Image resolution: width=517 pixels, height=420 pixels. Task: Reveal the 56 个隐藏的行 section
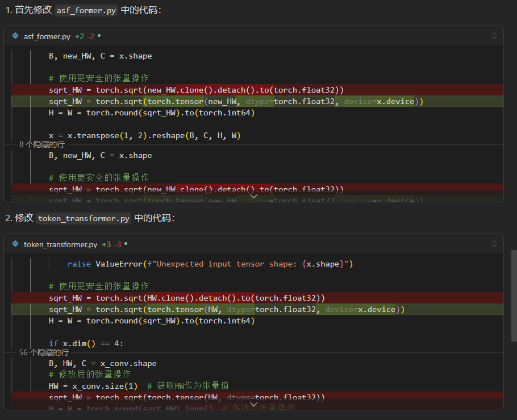click(x=44, y=352)
